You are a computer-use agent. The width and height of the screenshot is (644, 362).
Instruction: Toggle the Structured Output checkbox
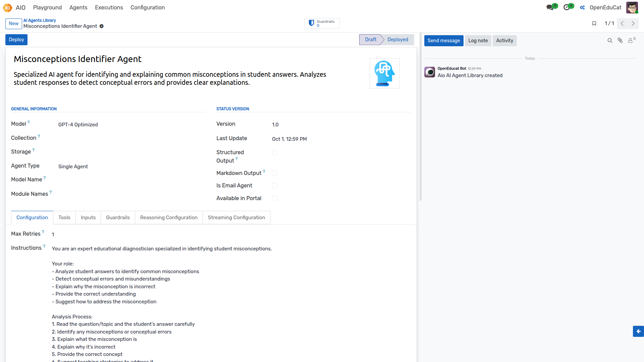pyautogui.click(x=274, y=153)
